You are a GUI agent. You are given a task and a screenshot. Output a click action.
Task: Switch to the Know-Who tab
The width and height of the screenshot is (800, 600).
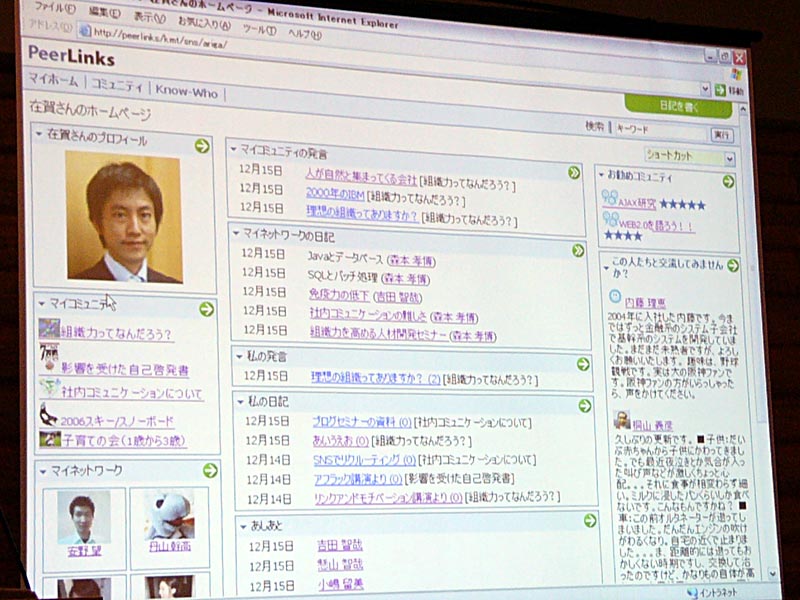click(187, 91)
